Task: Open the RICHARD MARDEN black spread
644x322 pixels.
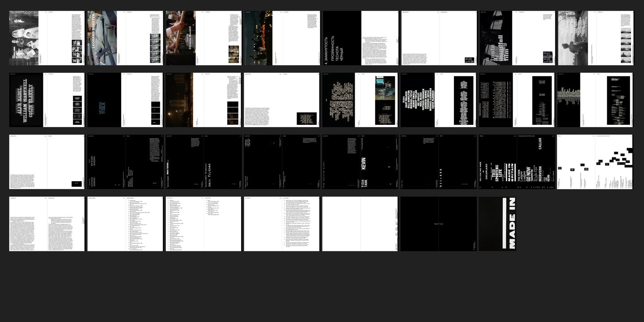Action: pos(125,162)
